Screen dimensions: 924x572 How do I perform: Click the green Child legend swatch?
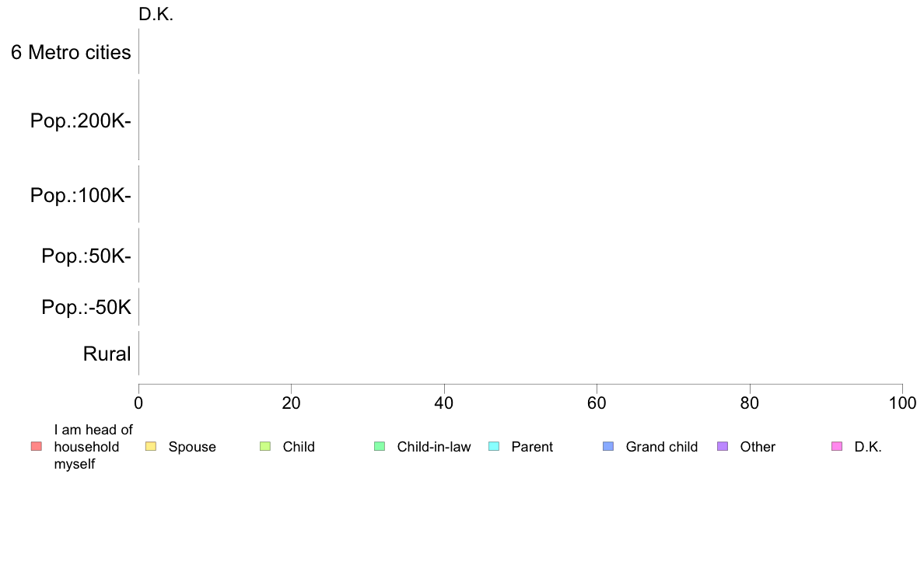[x=265, y=447]
